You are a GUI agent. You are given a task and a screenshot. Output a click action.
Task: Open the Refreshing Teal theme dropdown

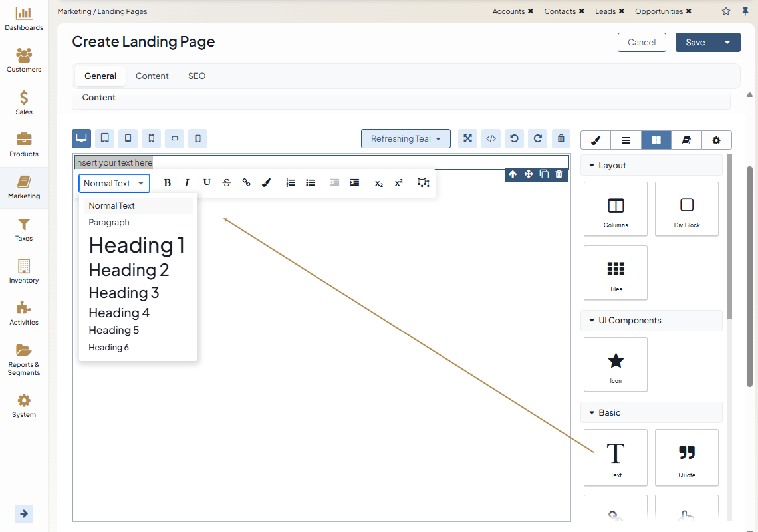tap(406, 139)
